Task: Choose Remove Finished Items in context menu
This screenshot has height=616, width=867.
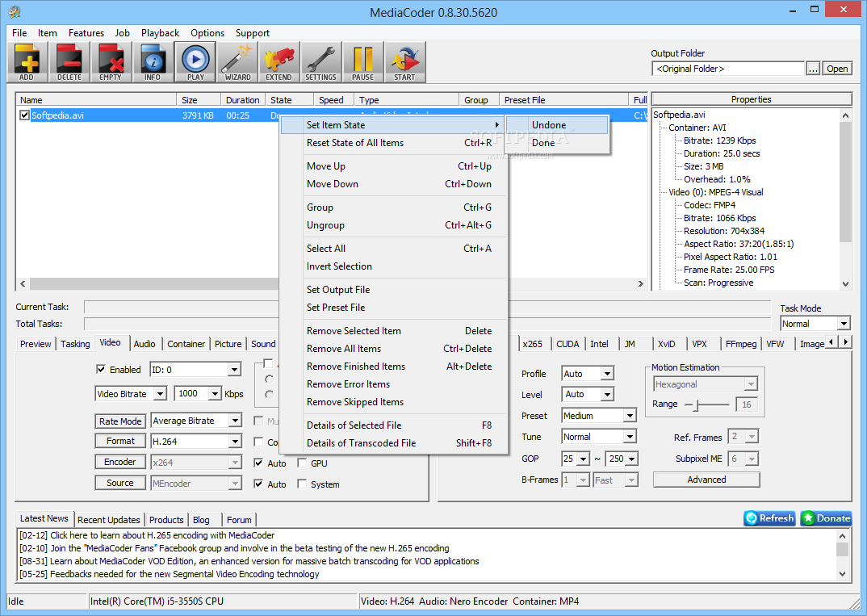Action: click(x=394, y=366)
